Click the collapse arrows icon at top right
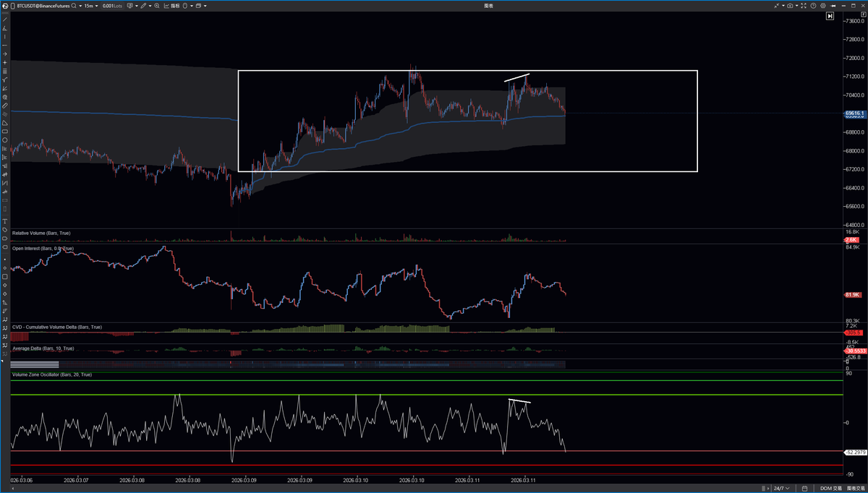This screenshot has width=868, height=493. tap(777, 6)
